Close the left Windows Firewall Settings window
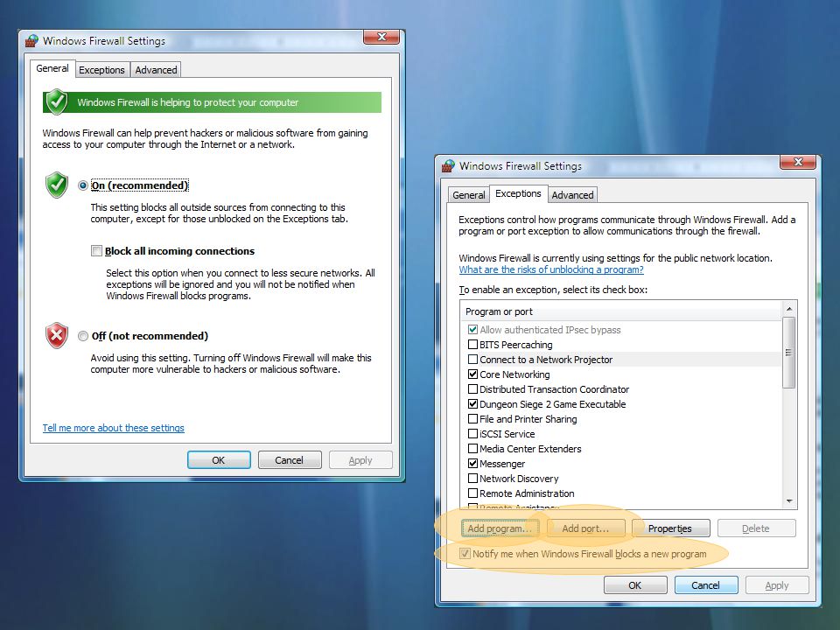The image size is (840, 630). point(381,37)
